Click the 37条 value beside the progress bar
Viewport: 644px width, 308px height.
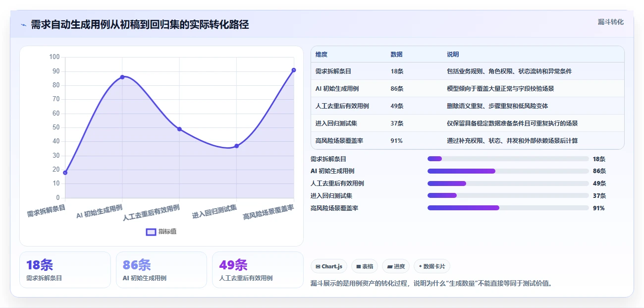(x=599, y=195)
